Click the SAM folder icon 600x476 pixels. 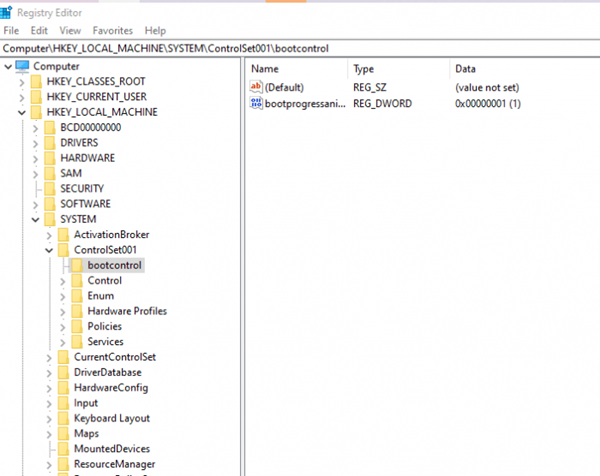coord(50,173)
